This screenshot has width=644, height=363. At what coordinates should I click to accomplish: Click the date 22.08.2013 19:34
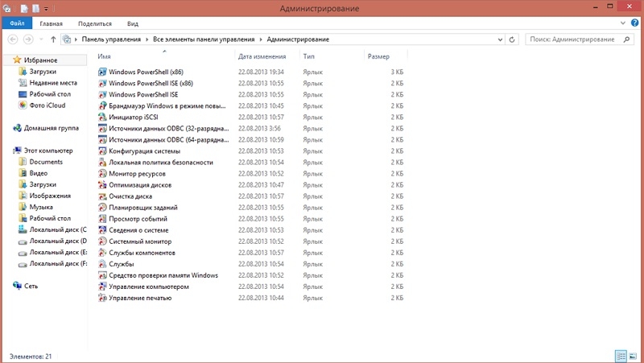261,72
